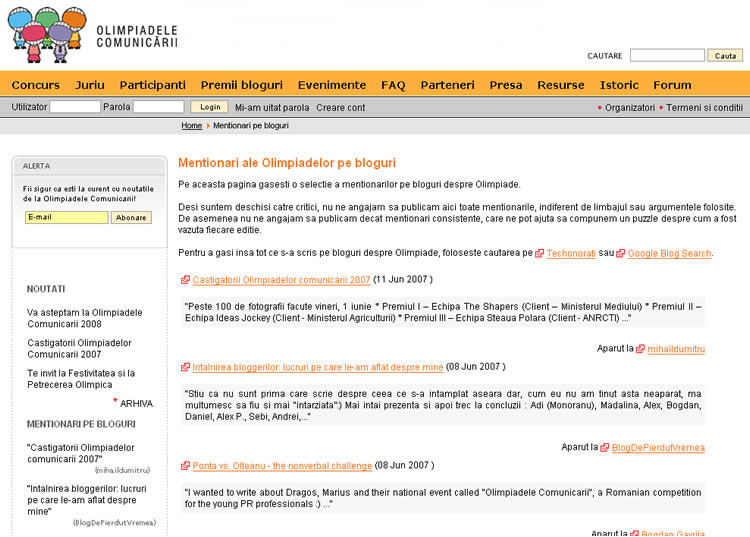Focus the CAUTARE search field

(x=667, y=55)
